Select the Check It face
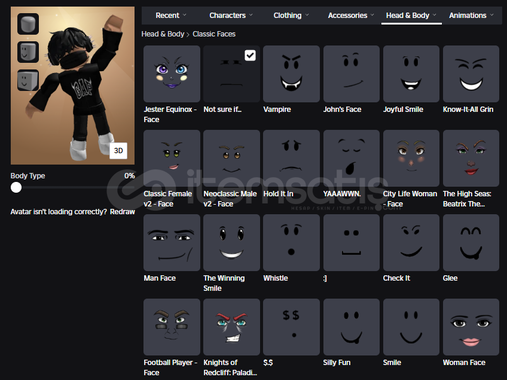This screenshot has width=507, height=380. 411,242
